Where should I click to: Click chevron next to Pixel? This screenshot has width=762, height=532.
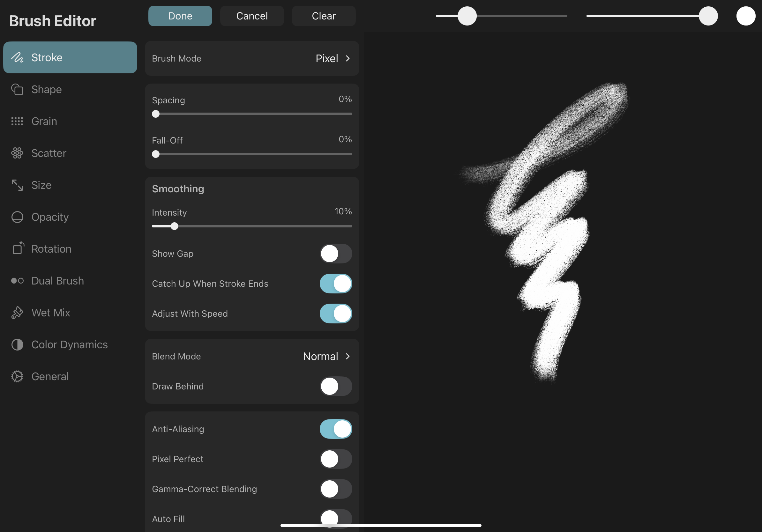[x=347, y=58]
